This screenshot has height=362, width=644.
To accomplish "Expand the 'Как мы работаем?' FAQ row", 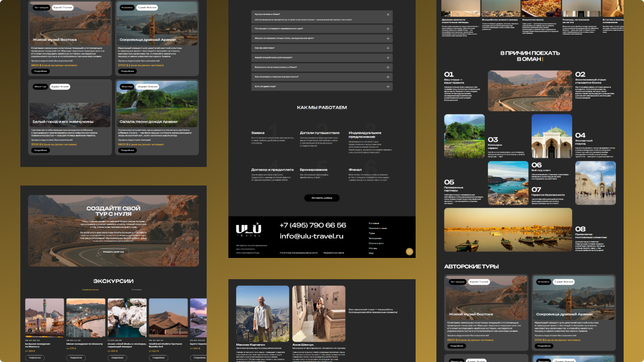I will pyautogui.click(x=322, y=48).
